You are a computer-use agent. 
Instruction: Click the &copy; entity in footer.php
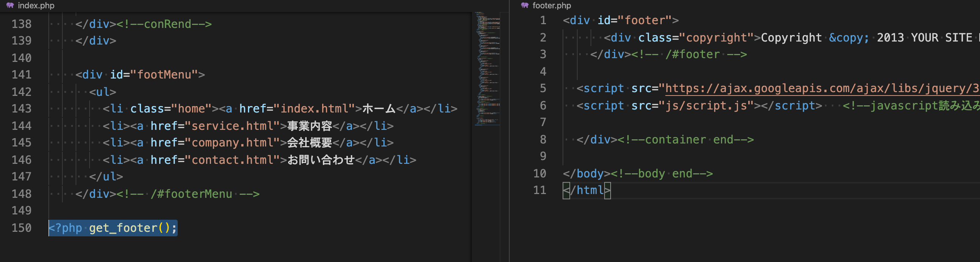point(849,38)
